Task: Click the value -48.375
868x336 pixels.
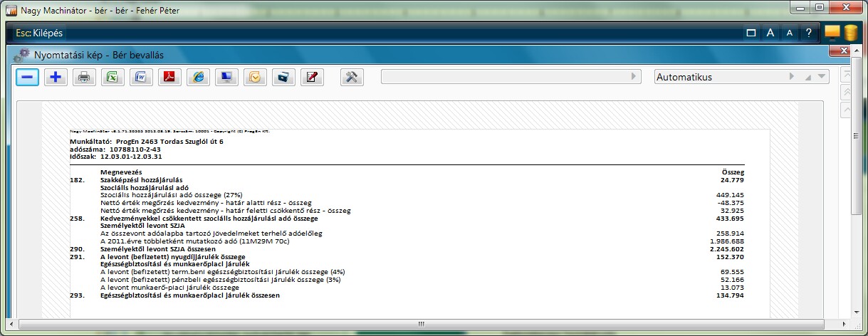Action: click(731, 203)
